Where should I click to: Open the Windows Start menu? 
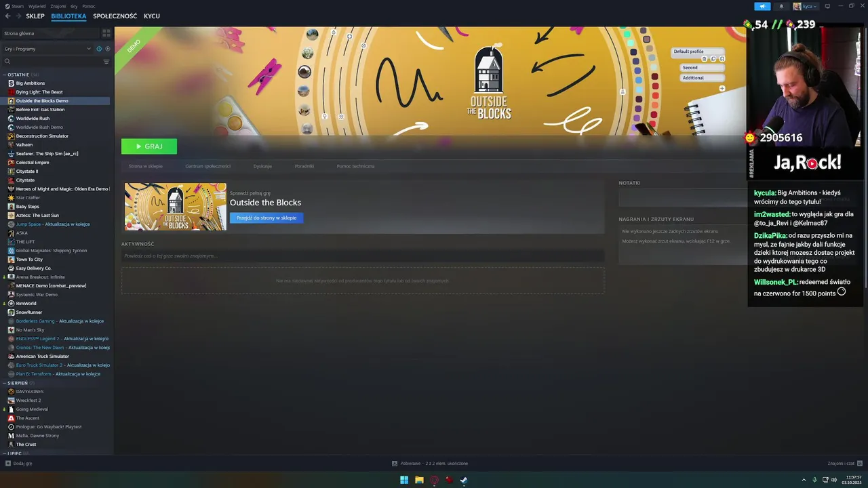pos(404,480)
